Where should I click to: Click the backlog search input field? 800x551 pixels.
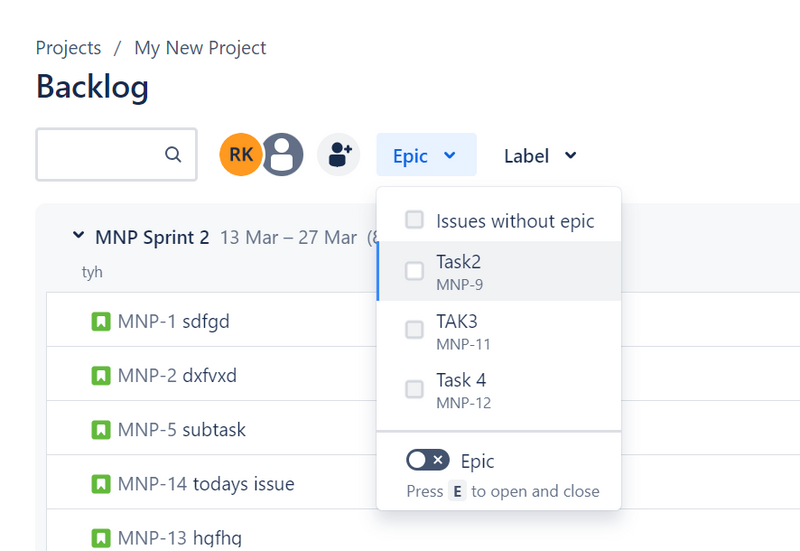[100, 155]
